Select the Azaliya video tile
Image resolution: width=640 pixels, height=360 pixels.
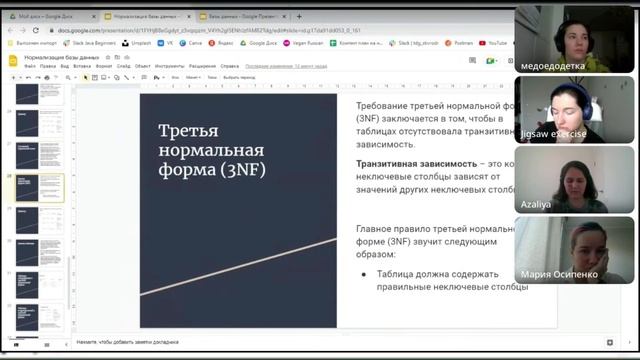(x=574, y=180)
